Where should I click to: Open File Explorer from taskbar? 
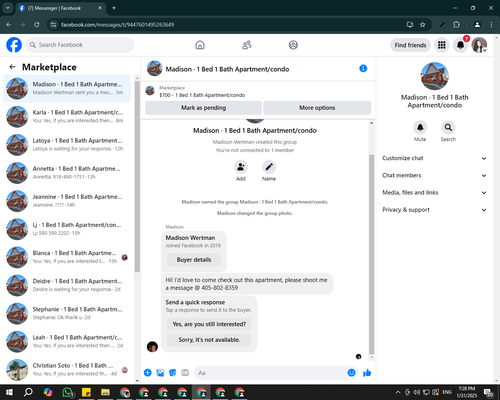tap(105, 392)
